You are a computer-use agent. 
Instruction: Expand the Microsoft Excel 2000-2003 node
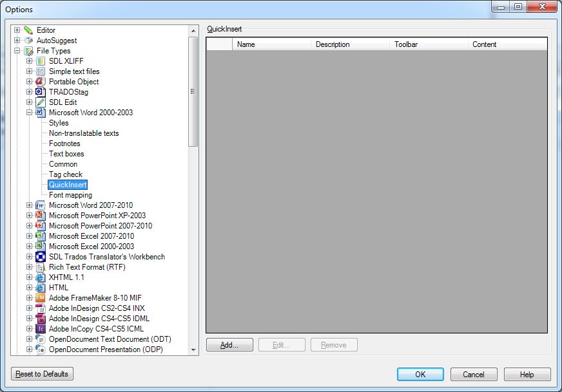point(30,247)
